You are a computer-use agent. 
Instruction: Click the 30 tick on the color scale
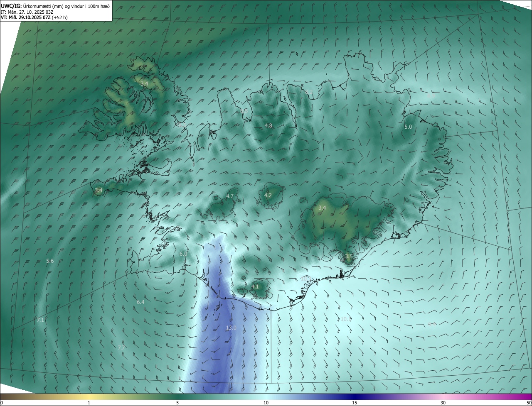[443, 403]
